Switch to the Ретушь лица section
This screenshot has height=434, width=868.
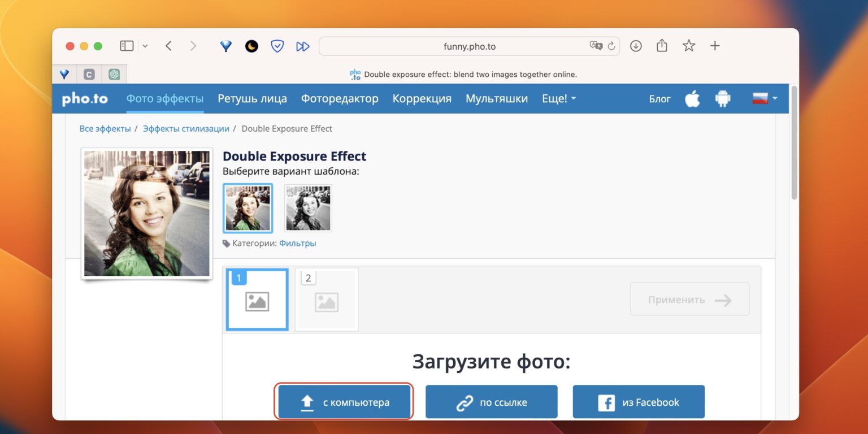[252, 98]
